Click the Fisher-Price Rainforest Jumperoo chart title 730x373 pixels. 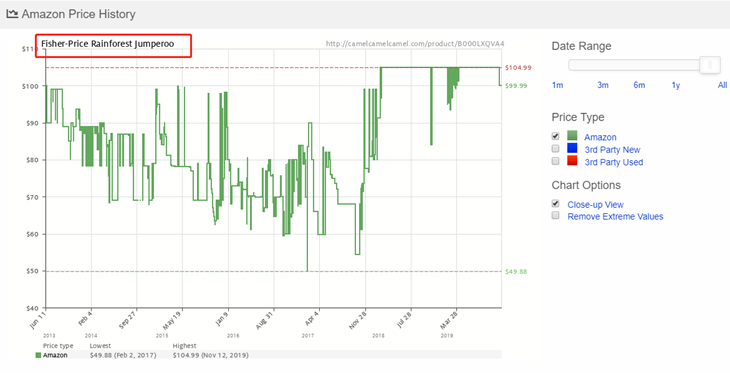point(108,44)
